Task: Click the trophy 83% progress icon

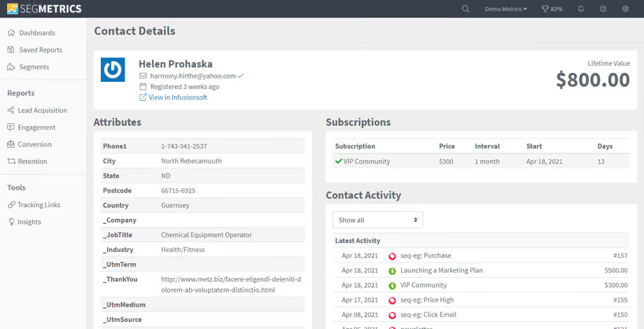Action: click(552, 8)
